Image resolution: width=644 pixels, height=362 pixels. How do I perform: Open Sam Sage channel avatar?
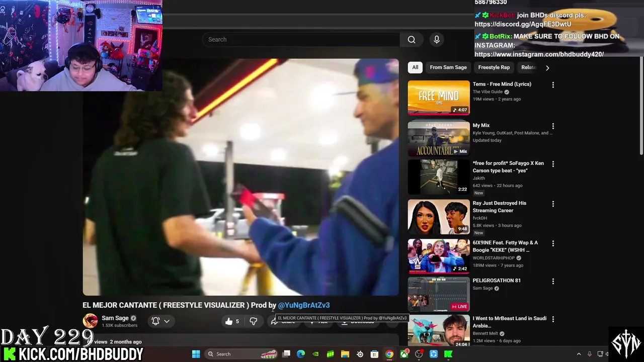[90, 321]
